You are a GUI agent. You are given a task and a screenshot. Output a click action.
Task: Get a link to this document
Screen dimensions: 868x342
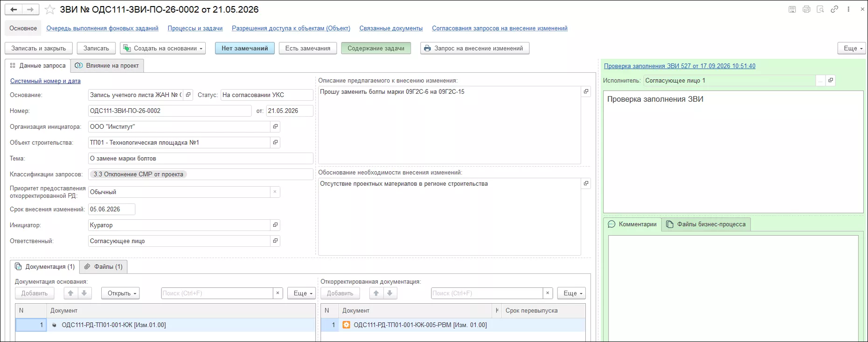click(x=834, y=9)
